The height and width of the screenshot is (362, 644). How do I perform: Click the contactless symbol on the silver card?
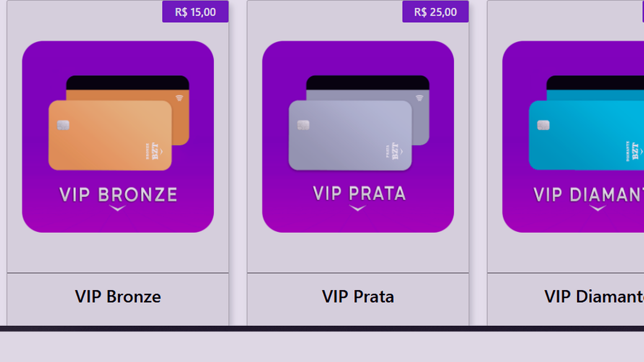coord(420,98)
